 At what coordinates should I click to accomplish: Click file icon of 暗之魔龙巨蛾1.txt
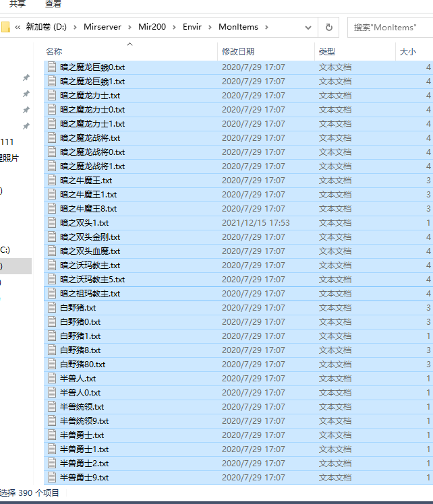click(52, 81)
